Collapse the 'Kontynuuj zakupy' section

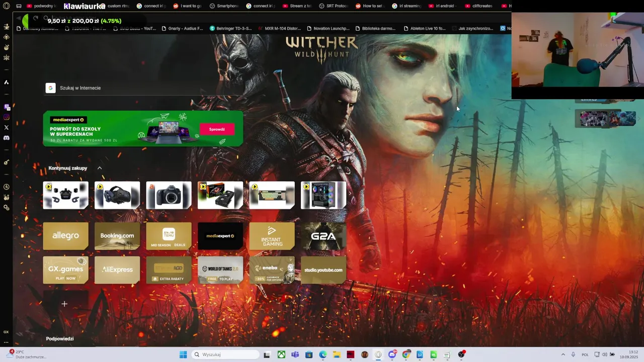pyautogui.click(x=100, y=168)
